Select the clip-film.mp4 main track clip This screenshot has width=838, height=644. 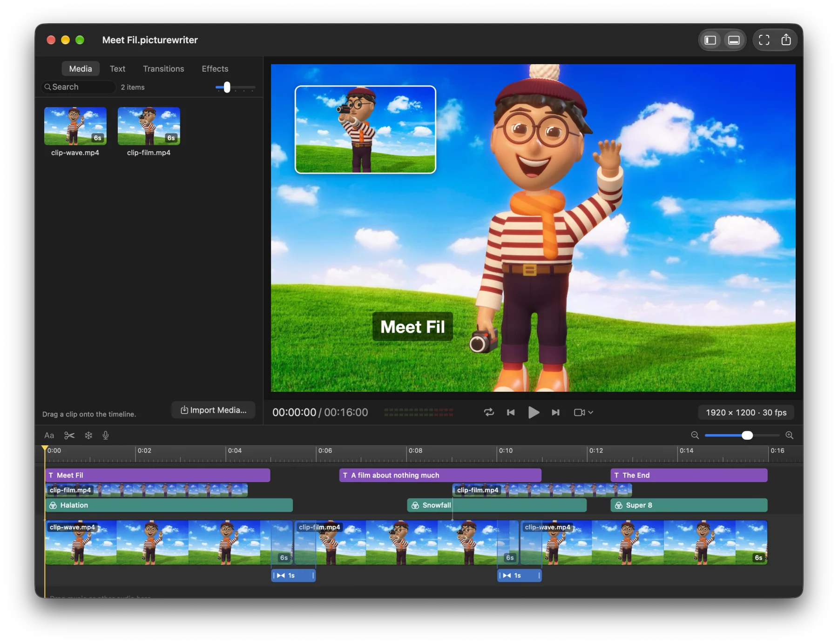coord(407,543)
